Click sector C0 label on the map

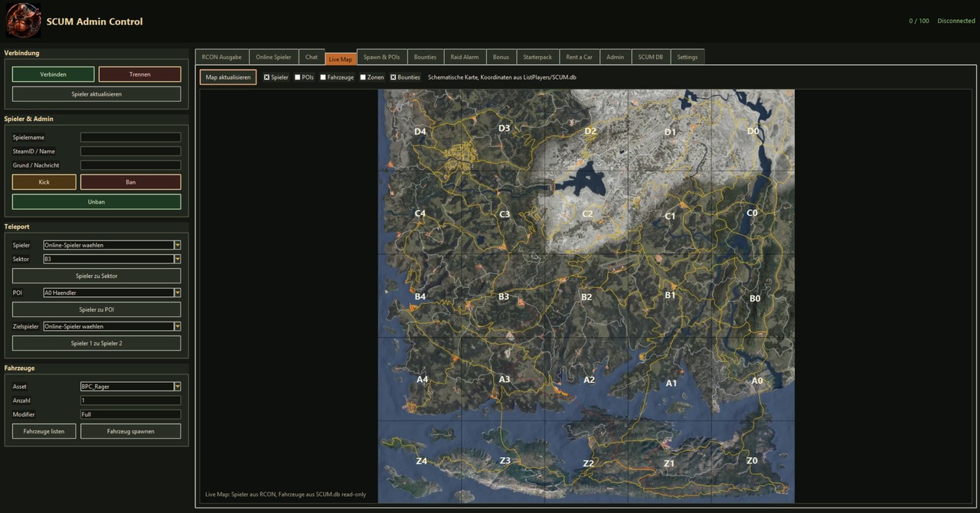click(x=752, y=213)
